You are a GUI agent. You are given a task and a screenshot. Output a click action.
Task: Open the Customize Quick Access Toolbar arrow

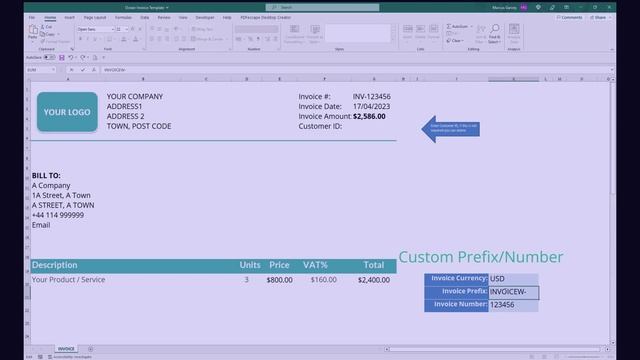click(x=104, y=58)
